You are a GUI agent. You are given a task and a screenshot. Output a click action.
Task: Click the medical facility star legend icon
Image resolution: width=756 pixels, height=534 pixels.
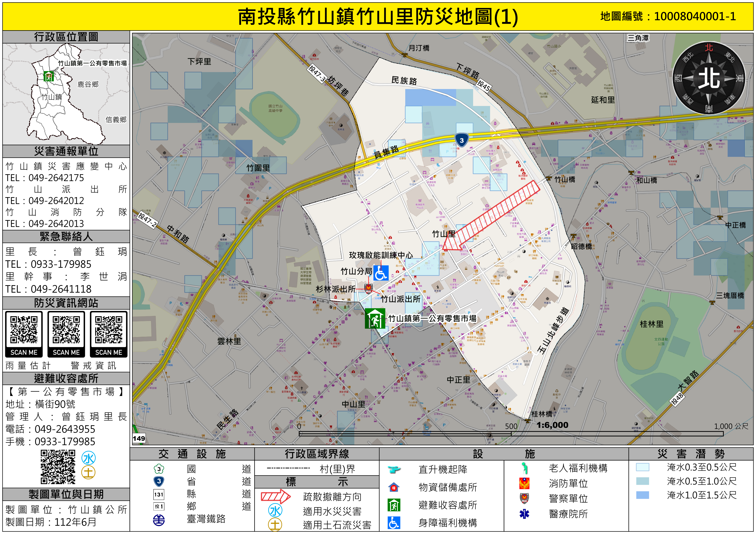coord(524,514)
